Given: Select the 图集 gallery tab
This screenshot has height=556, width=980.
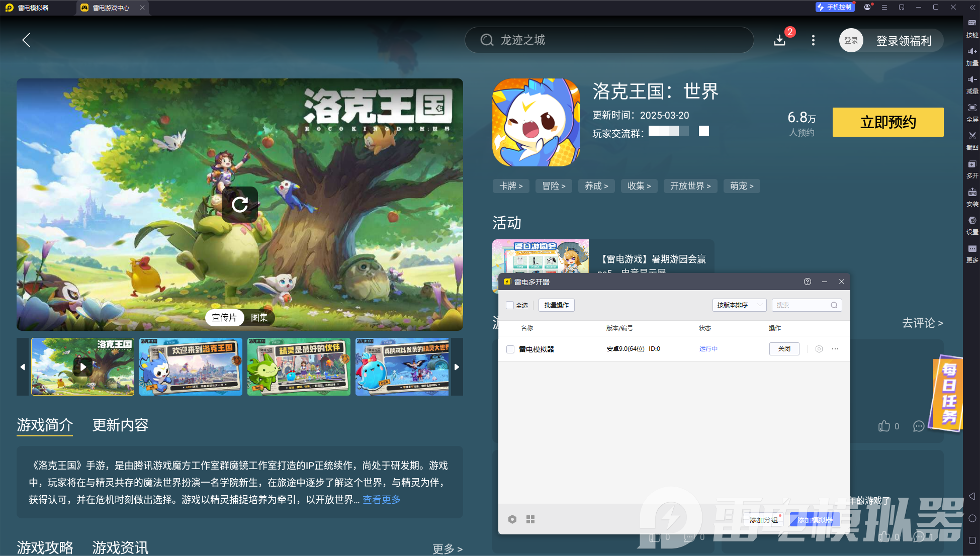Looking at the screenshot, I should [259, 318].
